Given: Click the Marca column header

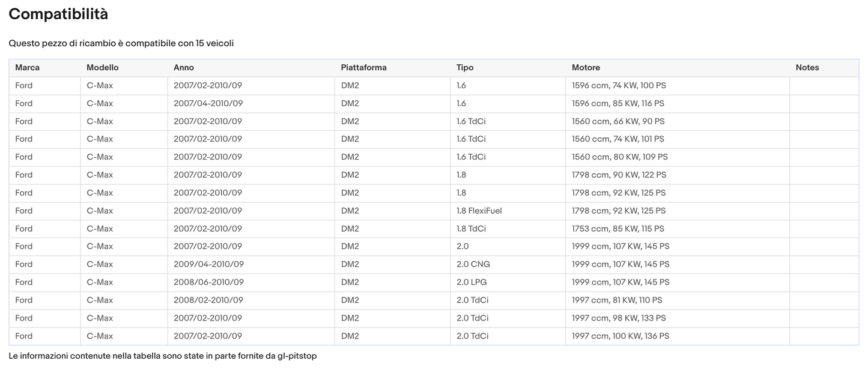Looking at the screenshot, I should pos(27,68).
